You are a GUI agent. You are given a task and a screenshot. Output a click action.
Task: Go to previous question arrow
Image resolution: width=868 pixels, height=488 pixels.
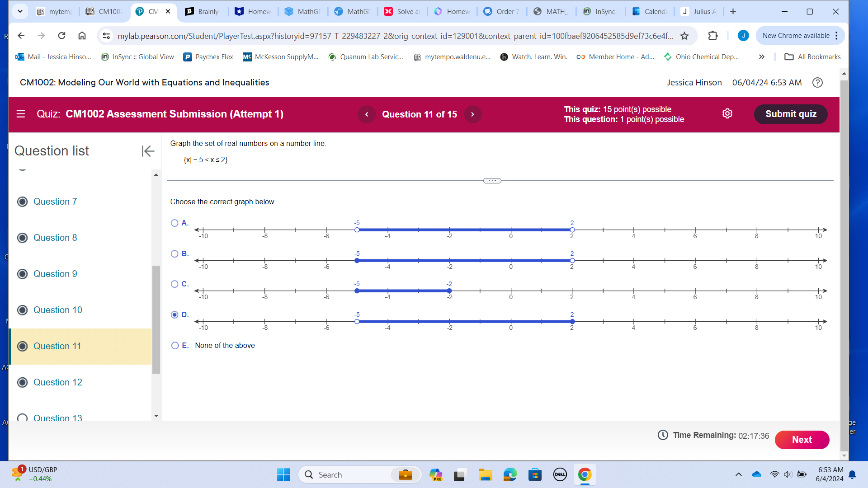point(367,114)
